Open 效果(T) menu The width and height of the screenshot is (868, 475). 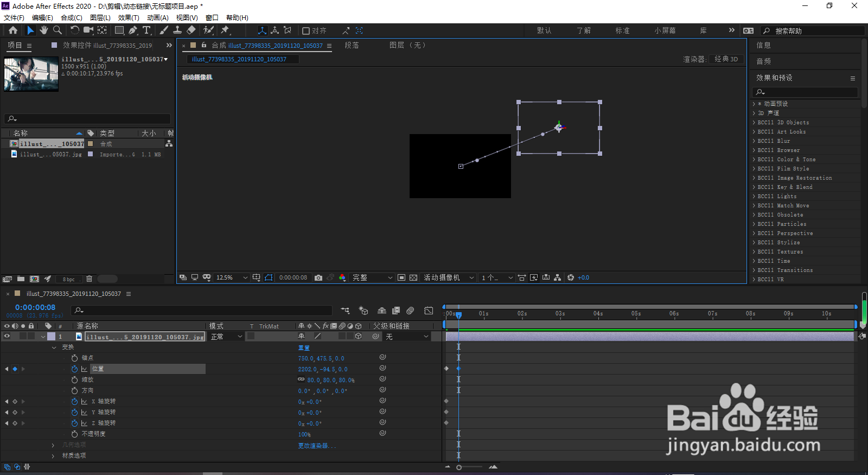pos(129,18)
